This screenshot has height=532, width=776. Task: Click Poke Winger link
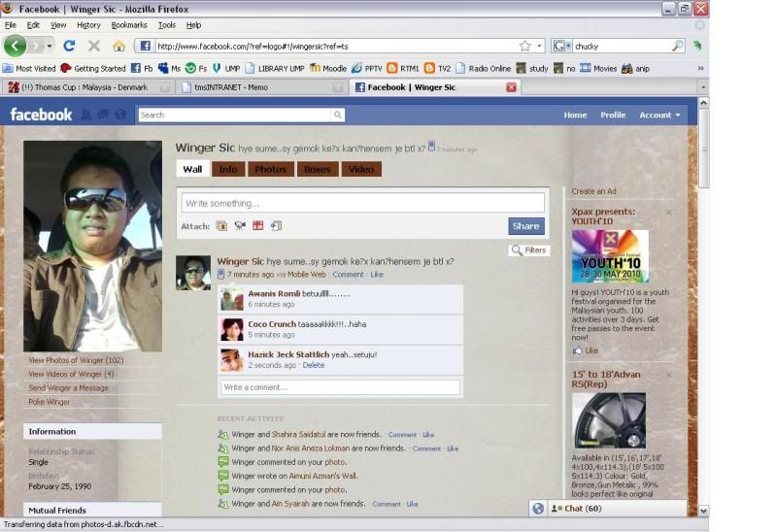49,402
